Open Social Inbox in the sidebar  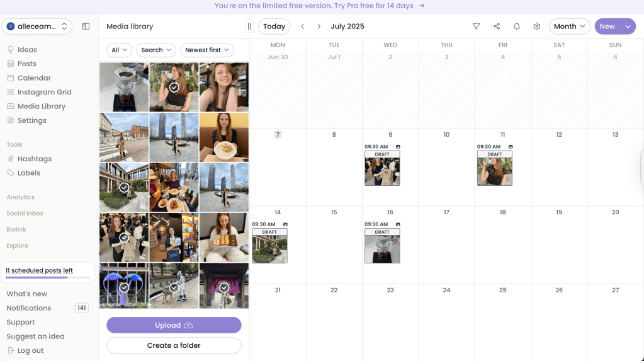(25, 214)
